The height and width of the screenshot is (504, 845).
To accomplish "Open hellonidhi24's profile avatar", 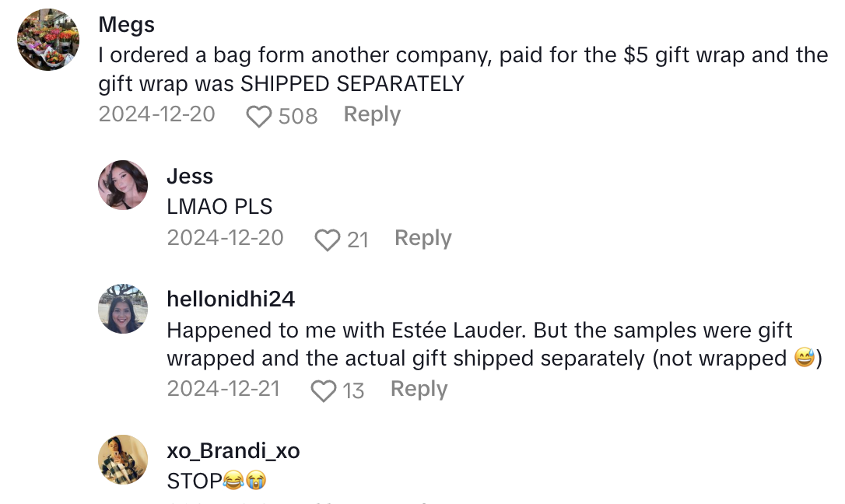I will tap(123, 309).
